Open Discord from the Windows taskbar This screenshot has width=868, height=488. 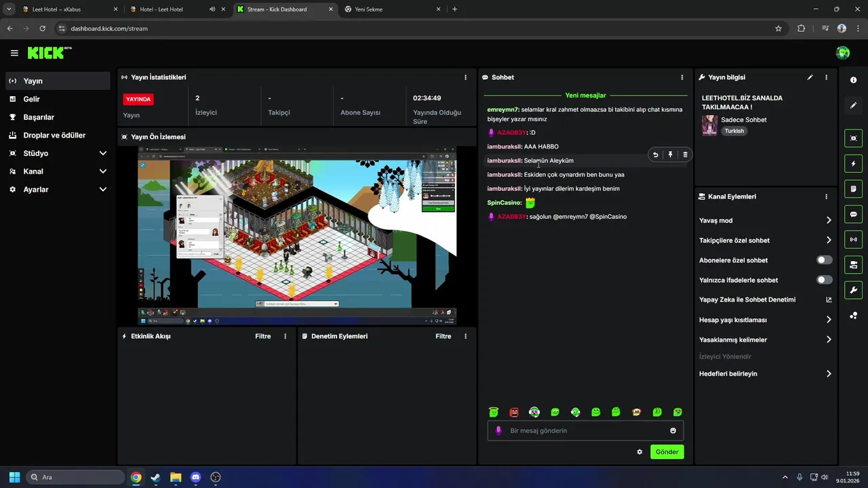click(196, 477)
